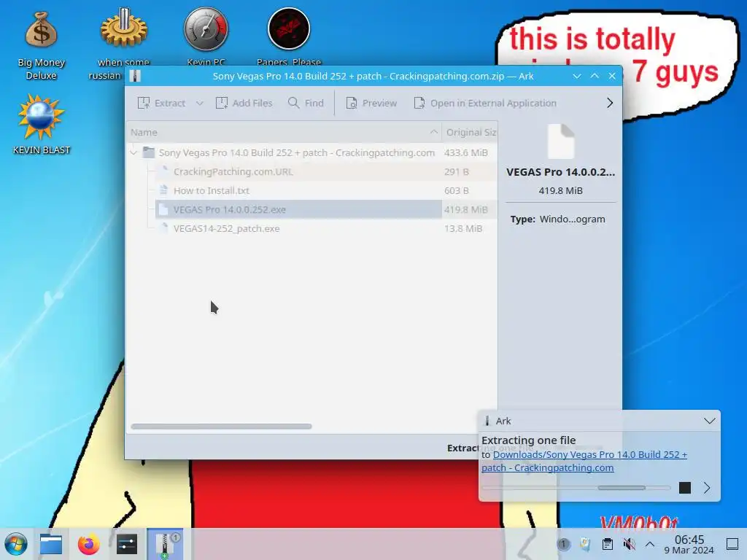Click the 433.6 MiB size cell

[x=466, y=153]
